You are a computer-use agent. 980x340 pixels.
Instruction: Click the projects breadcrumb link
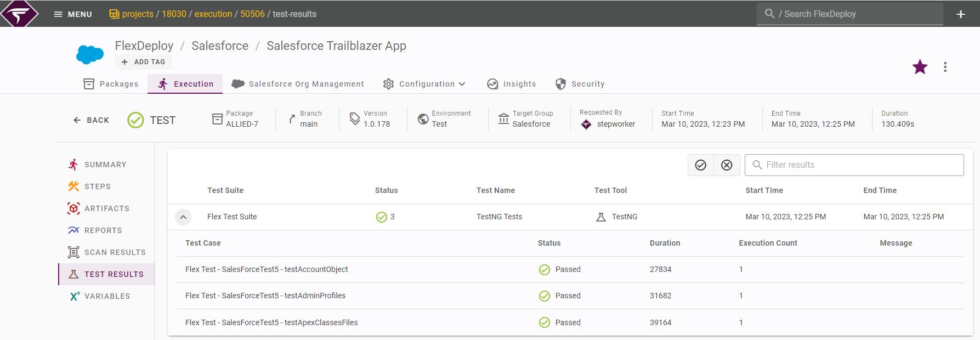[137, 14]
